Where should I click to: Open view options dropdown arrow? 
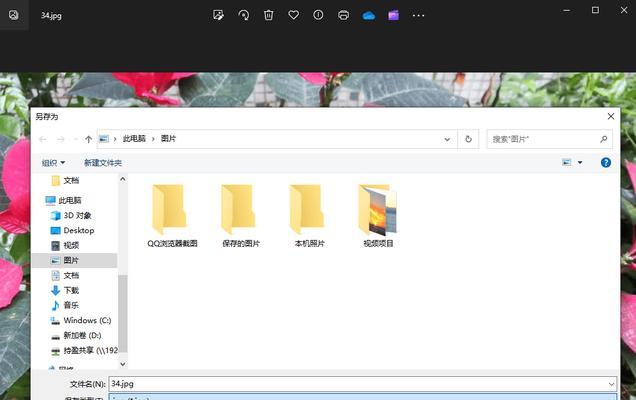(x=580, y=163)
